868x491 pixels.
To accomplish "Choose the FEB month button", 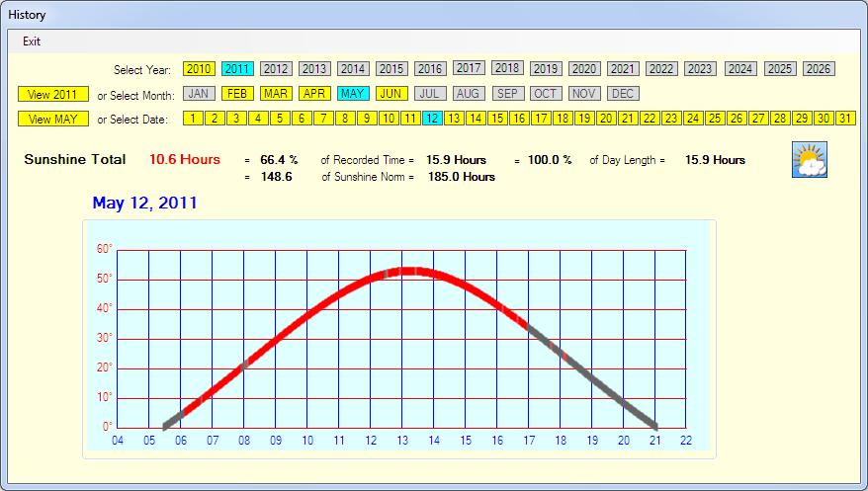I will 237,94.
